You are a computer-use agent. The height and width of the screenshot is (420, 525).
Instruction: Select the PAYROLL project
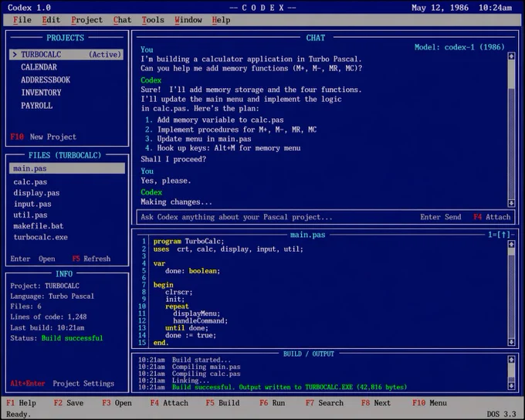point(37,106)
